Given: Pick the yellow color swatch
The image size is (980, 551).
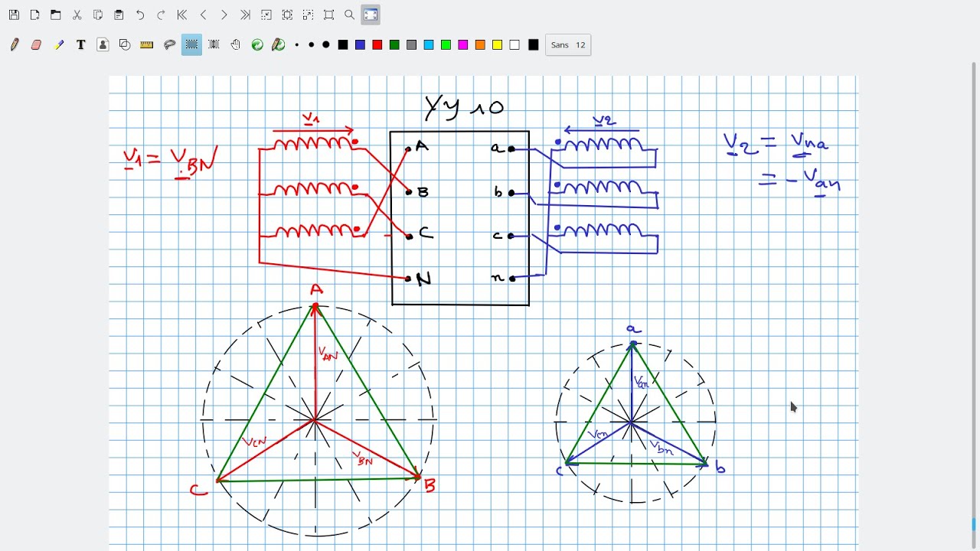Looking at the screenshot, I should click(497, 45).
